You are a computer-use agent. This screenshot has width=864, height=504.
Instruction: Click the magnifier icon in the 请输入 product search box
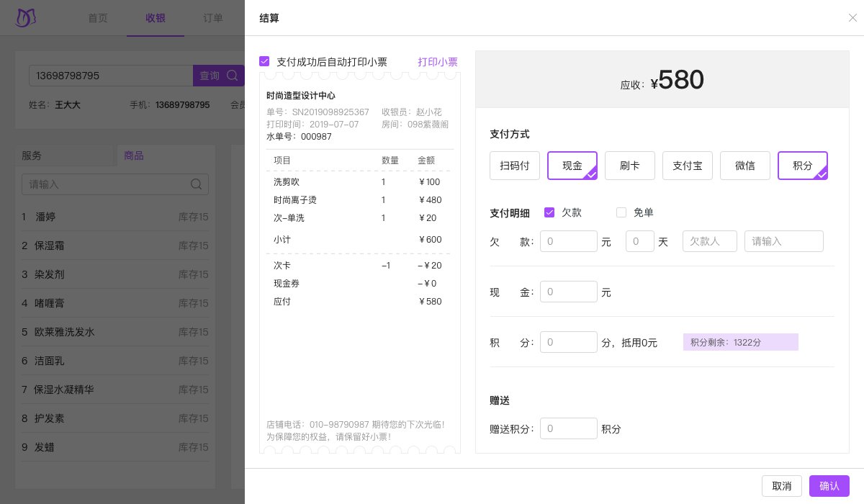(197, 184)
